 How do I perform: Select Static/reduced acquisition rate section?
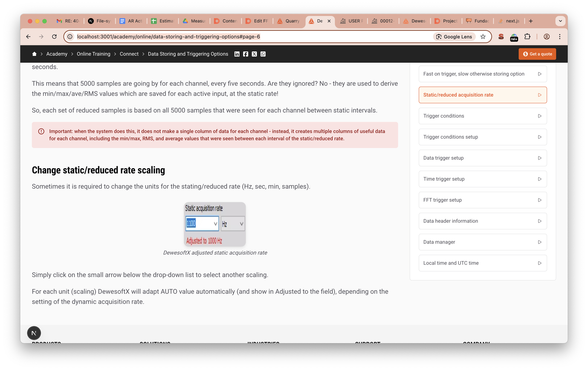pos(482,95)
